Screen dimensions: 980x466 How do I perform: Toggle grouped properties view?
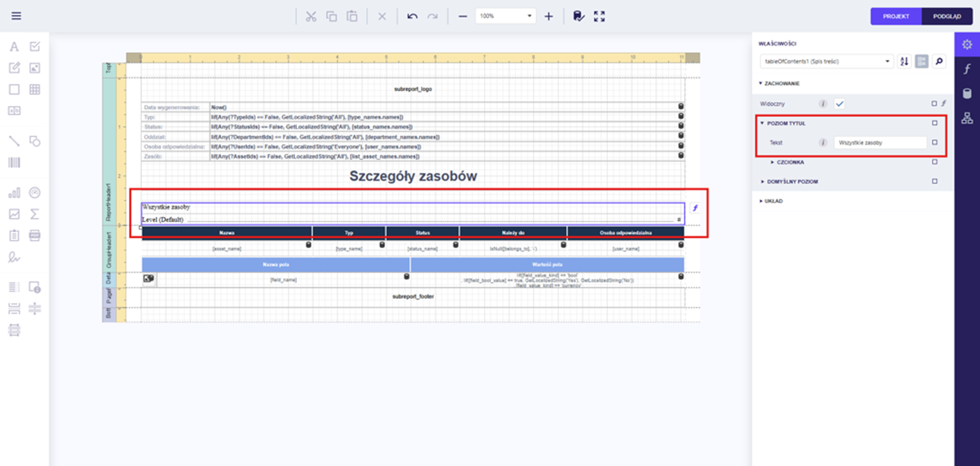point(921,61)
